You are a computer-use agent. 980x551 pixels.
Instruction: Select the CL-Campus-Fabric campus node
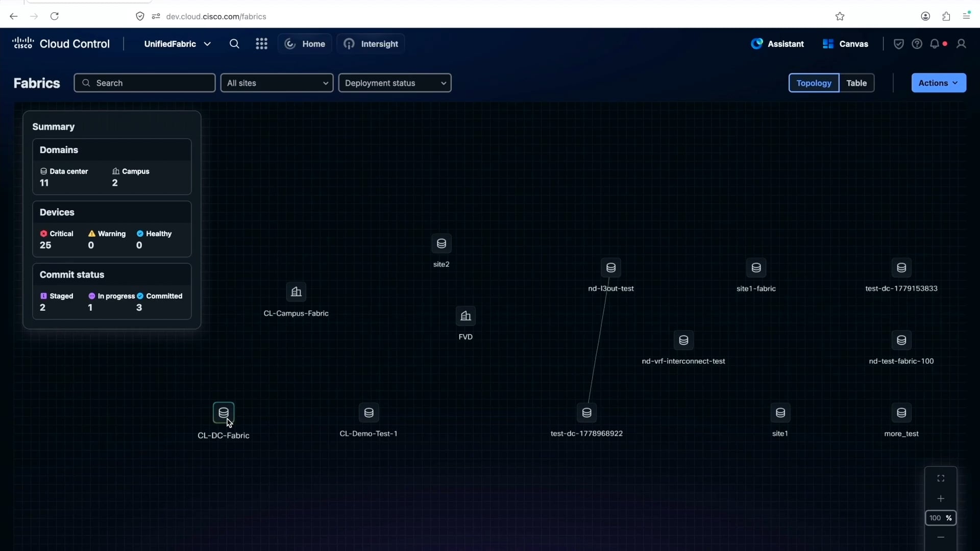click(296, 292)
